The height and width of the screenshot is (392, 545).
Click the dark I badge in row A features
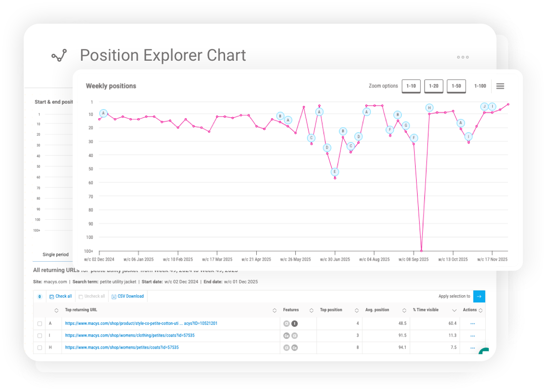(x=294, y=323)
